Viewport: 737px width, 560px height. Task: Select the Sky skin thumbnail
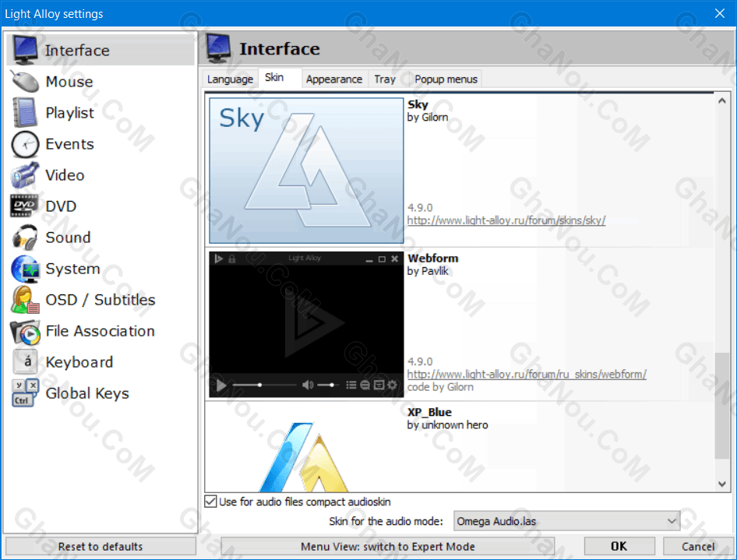[x=306, y=170]
